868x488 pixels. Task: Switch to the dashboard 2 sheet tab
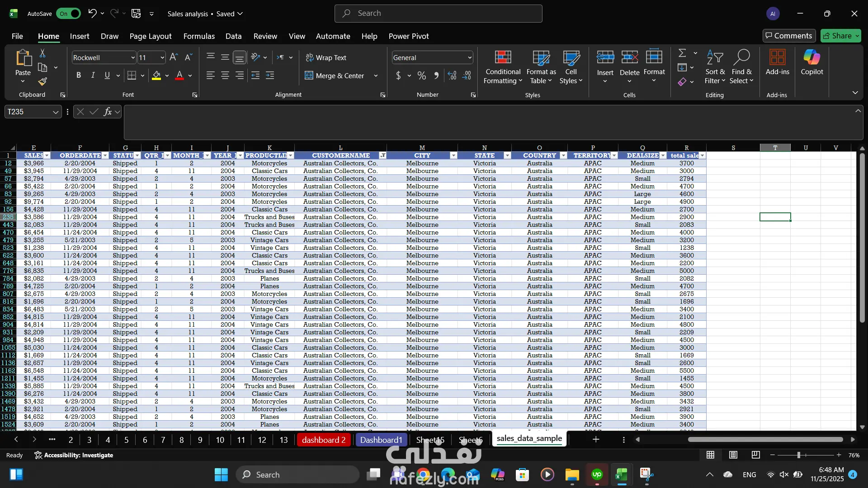tap(324, 440)
